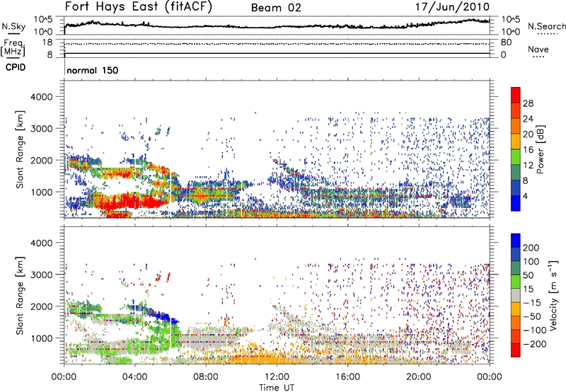Click the '18' frequency tick label
566x392 pixels.
click(x=47, y=42)
